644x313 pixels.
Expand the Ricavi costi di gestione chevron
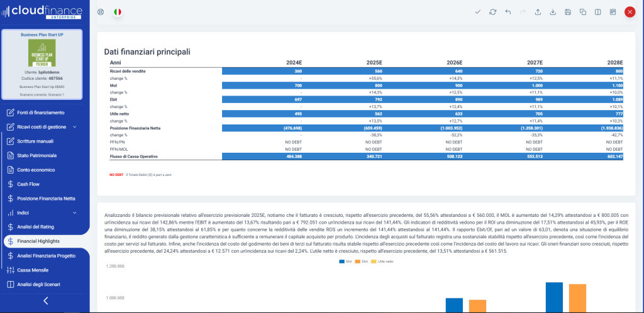(75, 127)
